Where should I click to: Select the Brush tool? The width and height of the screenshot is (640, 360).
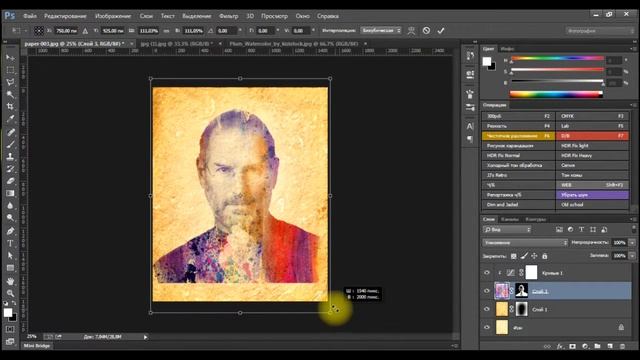coord(11,144)
